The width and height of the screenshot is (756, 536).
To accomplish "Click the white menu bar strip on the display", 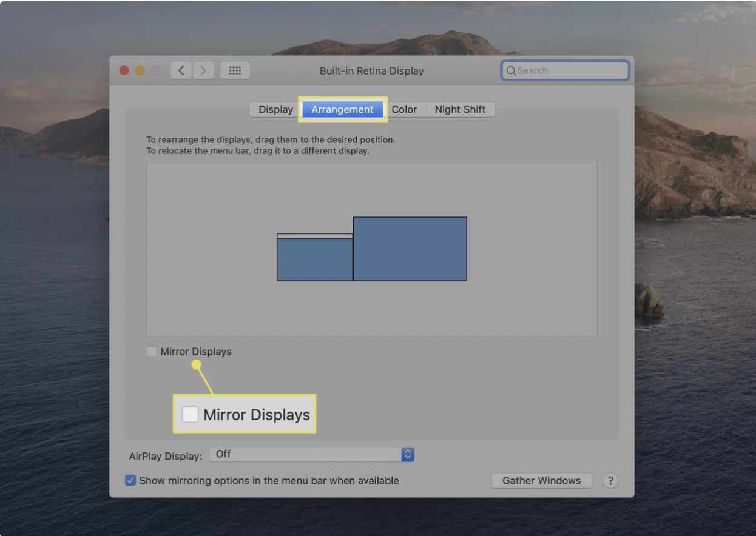I will pyautogui.click(x=314, y=236).
